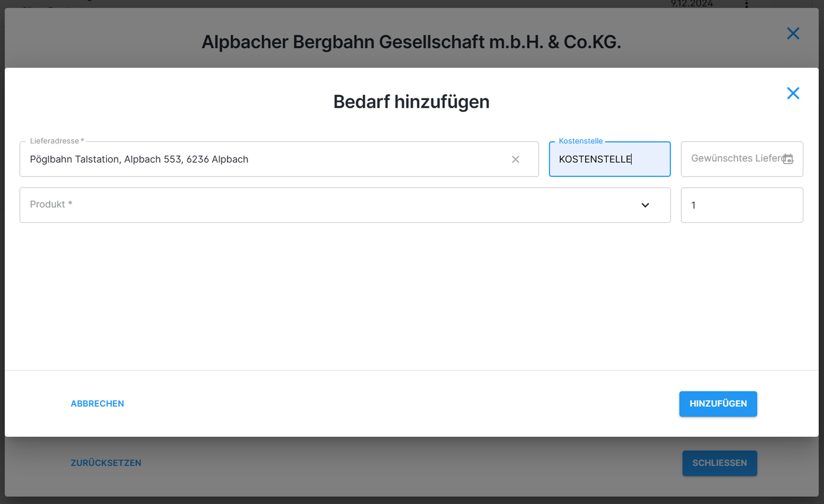This screenshot has height=504, width=824.
Task: Click the Bedarf hinzufügen heading
Action: (x=411, y=102)
